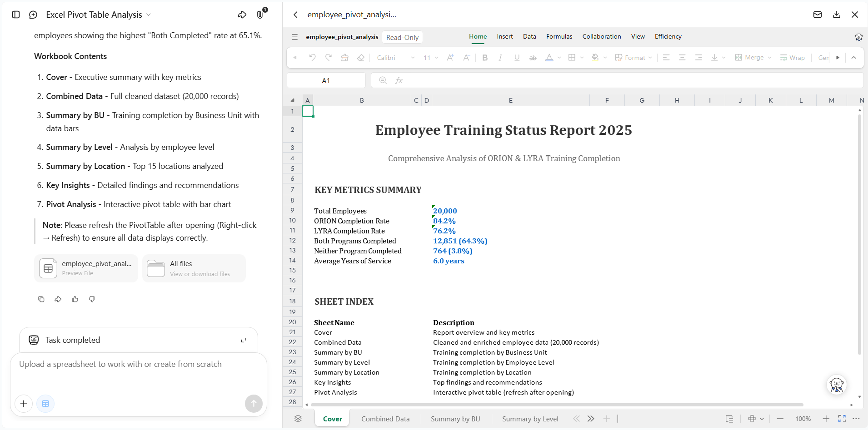
Task: Expand the Excel Pivot Table Analysis title chevron
Action: tap(149, 15)
